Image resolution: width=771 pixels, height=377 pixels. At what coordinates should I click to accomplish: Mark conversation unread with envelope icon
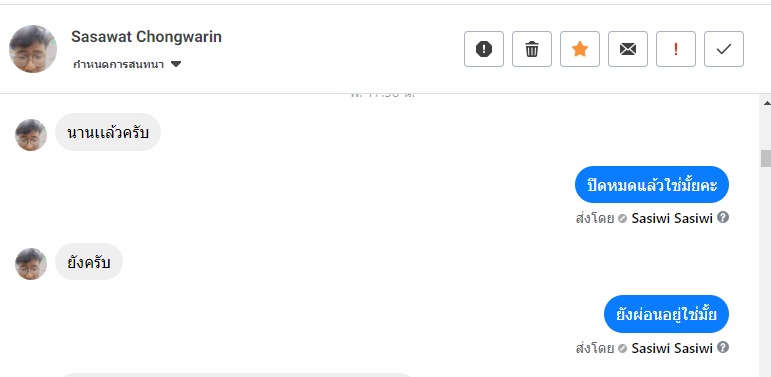(x=628, y=49)
